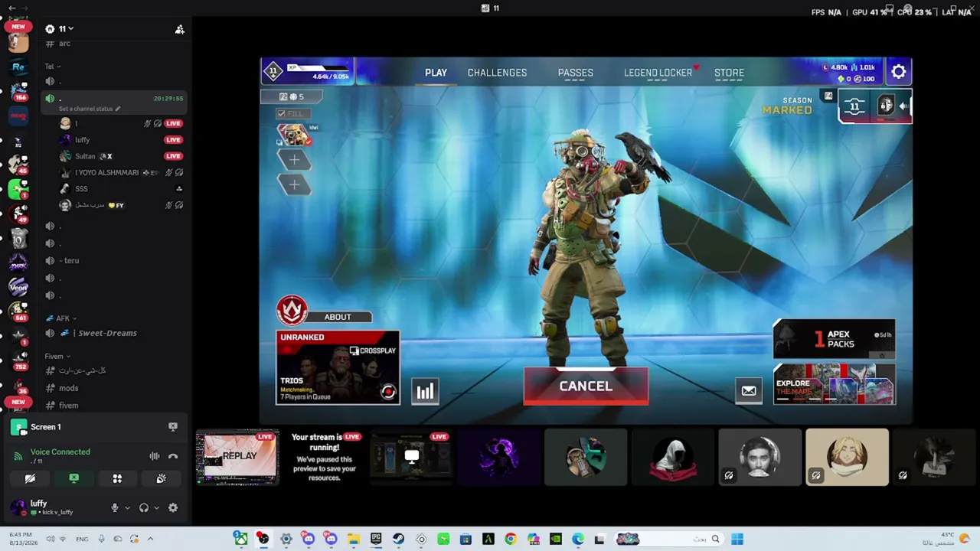Open the squad friends count icon showing 5
Viewport: 980px width, 551px height.
click(291, 96)
